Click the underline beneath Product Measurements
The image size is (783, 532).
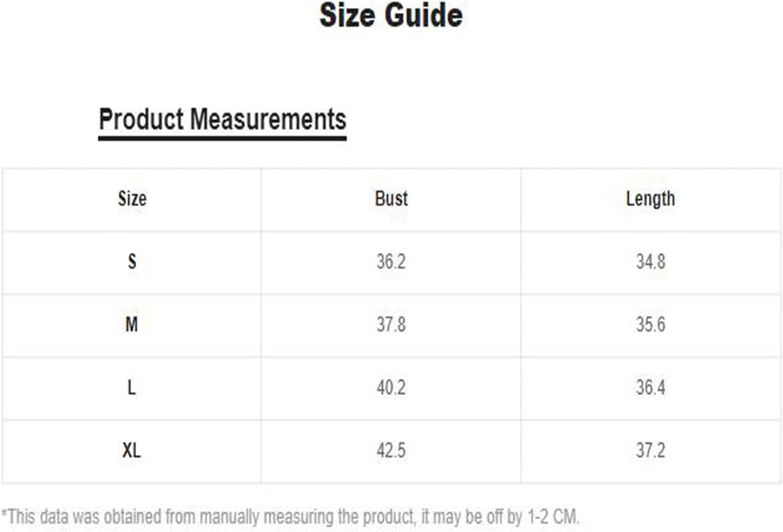(222, 137)
